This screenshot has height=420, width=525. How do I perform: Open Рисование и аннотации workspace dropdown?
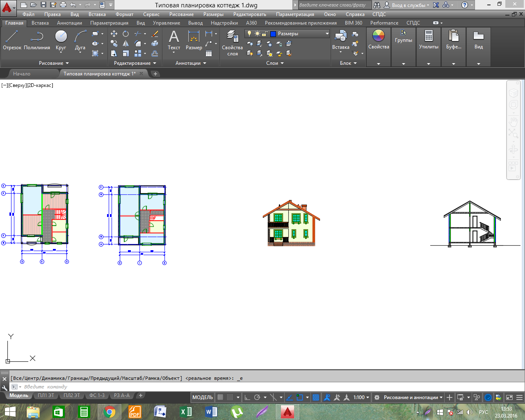point(413,397)
